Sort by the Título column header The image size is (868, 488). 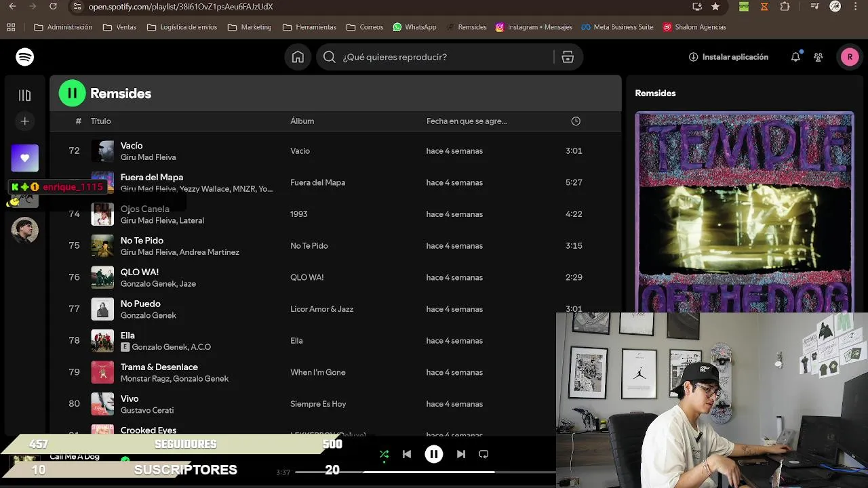(x=100, y=121)
